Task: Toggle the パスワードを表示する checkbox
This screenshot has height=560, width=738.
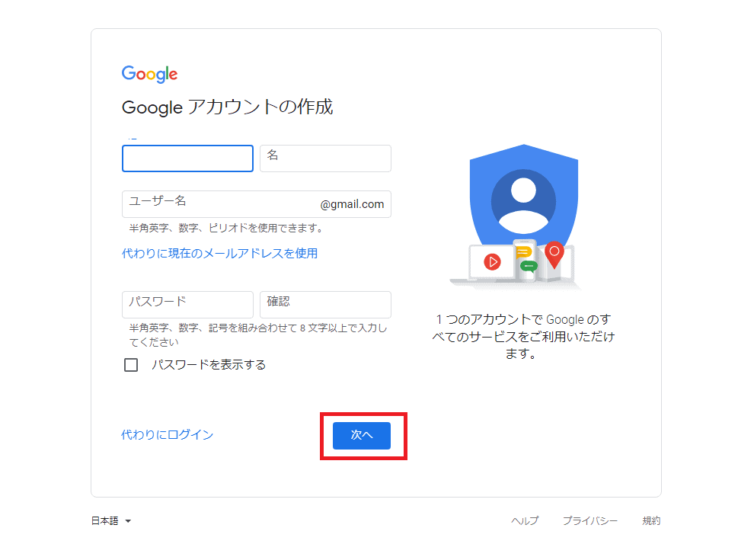Action: [x=131, y=364]
